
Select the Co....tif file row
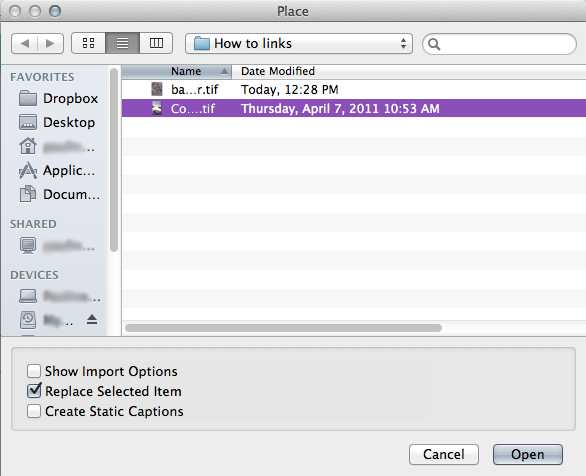[x=354, y=108]
